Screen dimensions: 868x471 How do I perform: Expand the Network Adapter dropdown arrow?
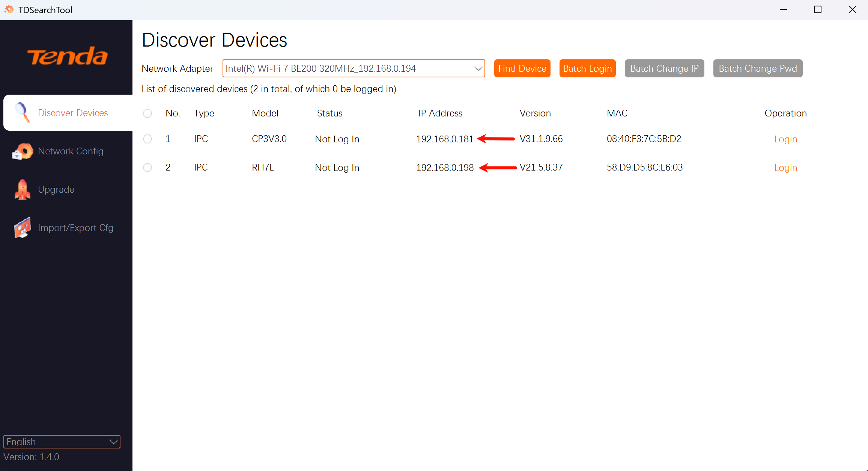[478, 69]
